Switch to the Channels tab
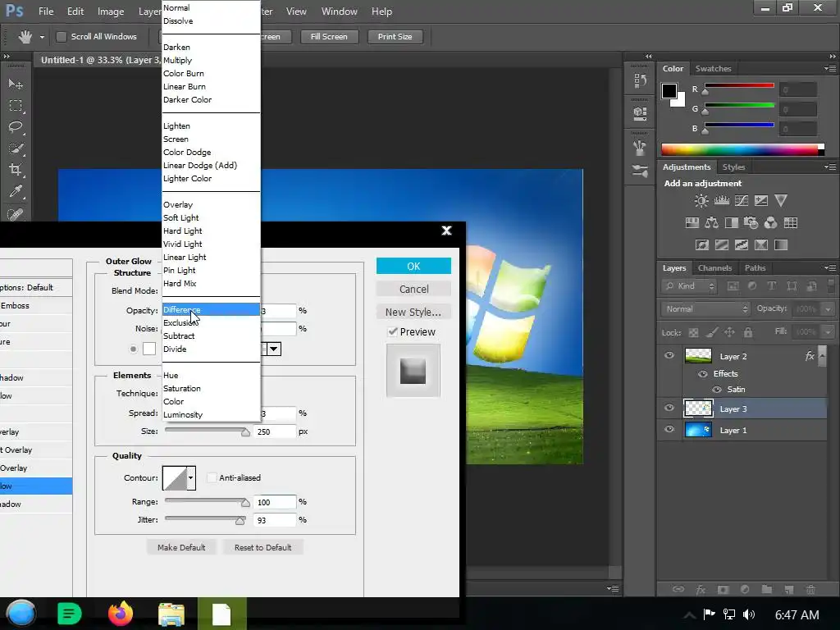Viewport: 840px width, 630px height. coord(714,268)
